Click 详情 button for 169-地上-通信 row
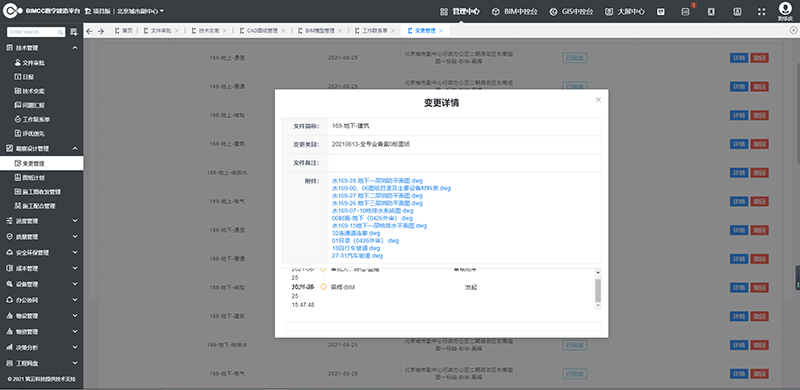The height and width of the screenshot is (390, 800). (x=738, y=58)
